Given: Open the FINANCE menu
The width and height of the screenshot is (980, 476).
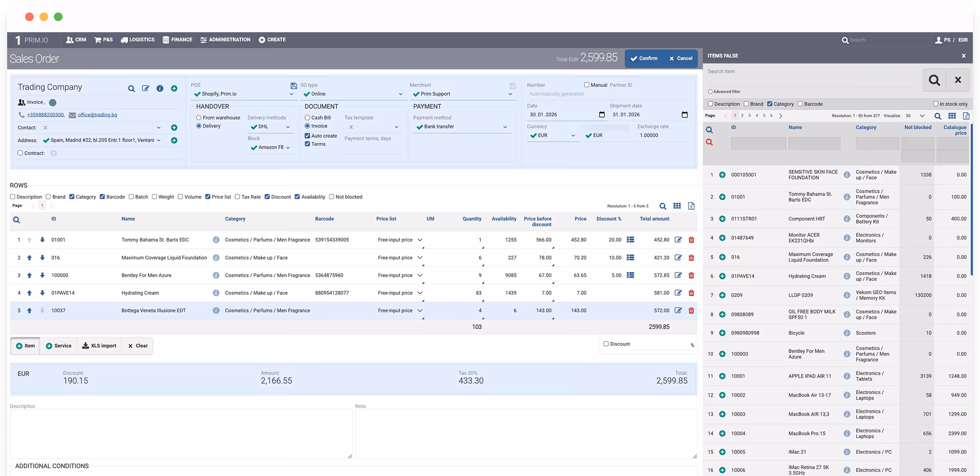Looking at the screenshot, I should [177, 40].
